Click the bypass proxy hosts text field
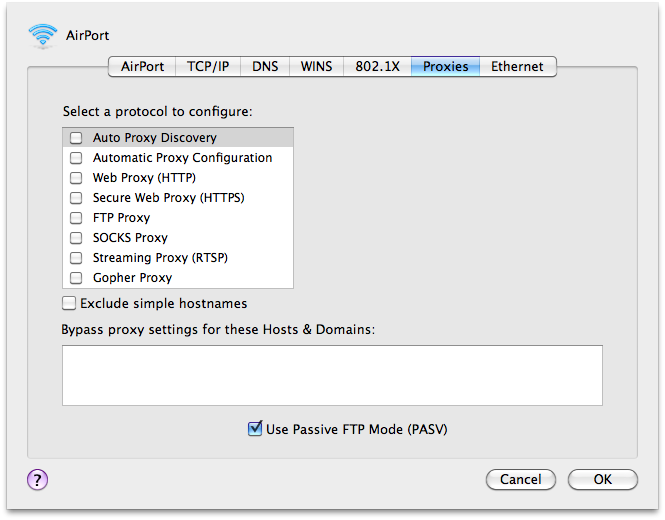 332,375
